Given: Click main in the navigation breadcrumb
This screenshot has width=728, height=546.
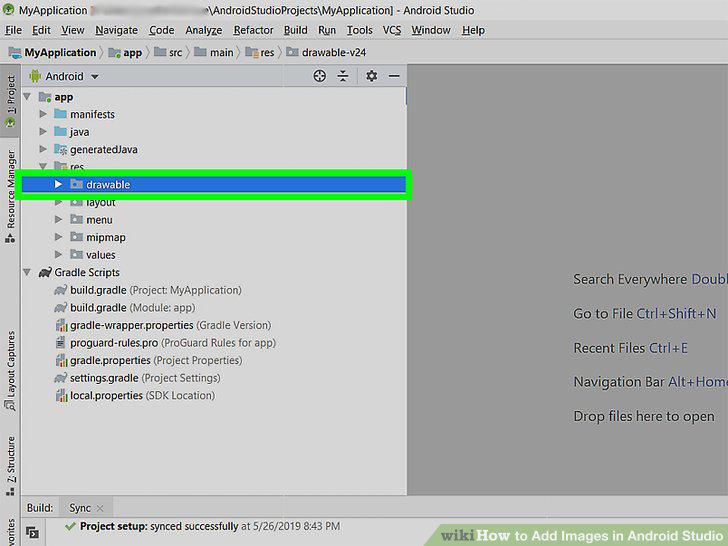Looking at the screenshot, I should [214, 52].
